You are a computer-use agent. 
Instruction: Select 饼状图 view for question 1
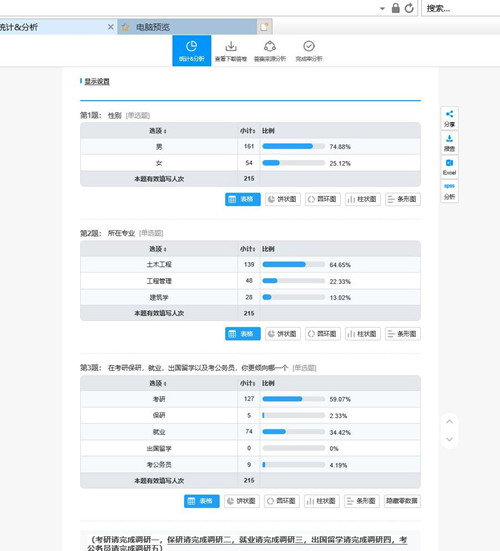tap(283, 199)
